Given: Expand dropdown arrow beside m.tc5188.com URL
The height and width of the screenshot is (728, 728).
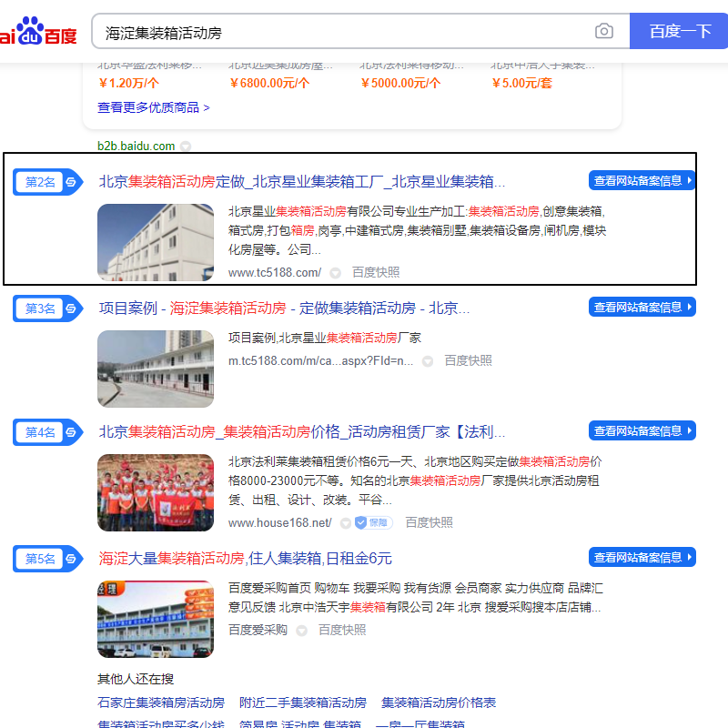Looking at the screenshot, I should (428, 361).
